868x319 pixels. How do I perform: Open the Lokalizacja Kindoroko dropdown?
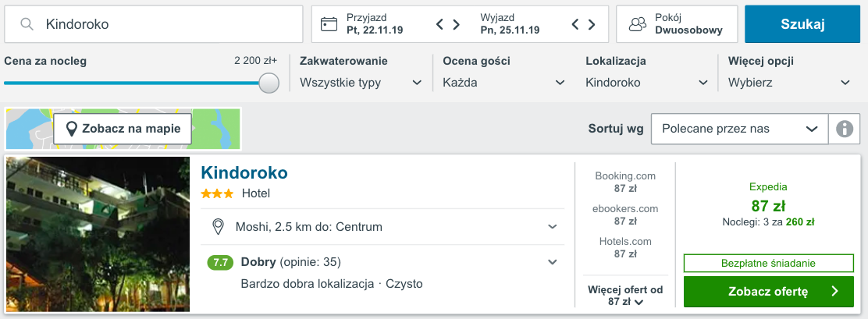point(646,83)
